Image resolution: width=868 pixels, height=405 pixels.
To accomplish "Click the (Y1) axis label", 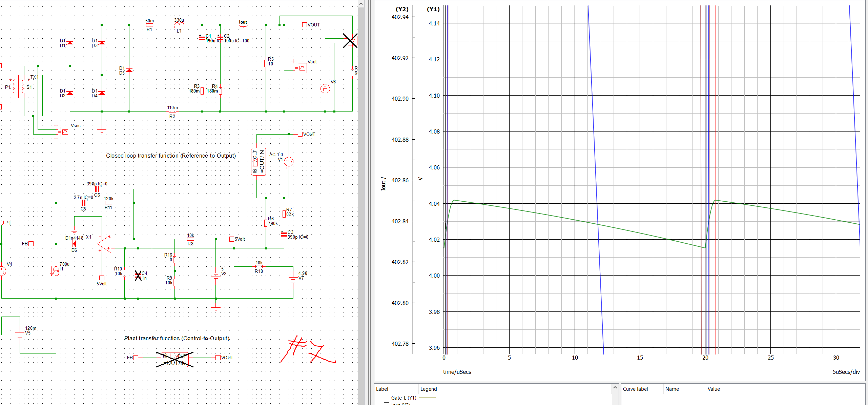I will [433, 9].
